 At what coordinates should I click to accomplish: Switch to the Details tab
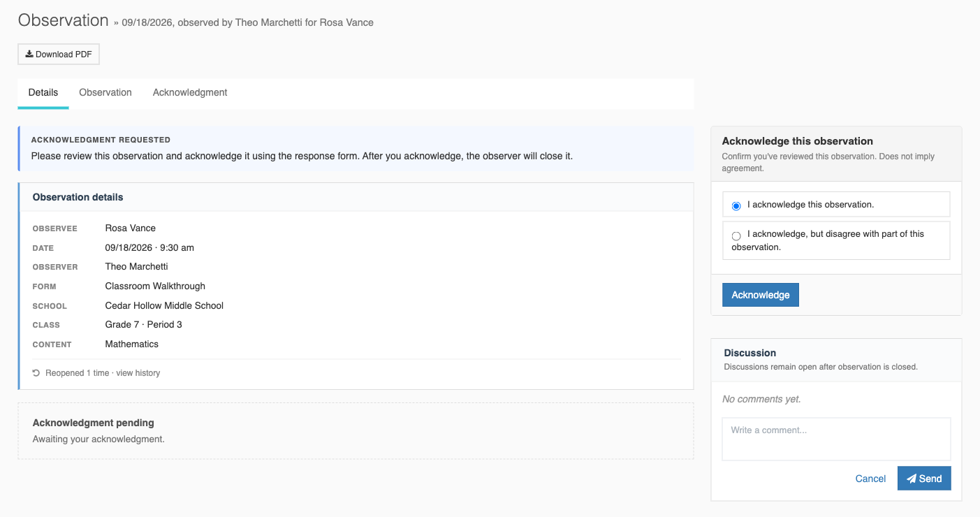click(x=43, y=92)
